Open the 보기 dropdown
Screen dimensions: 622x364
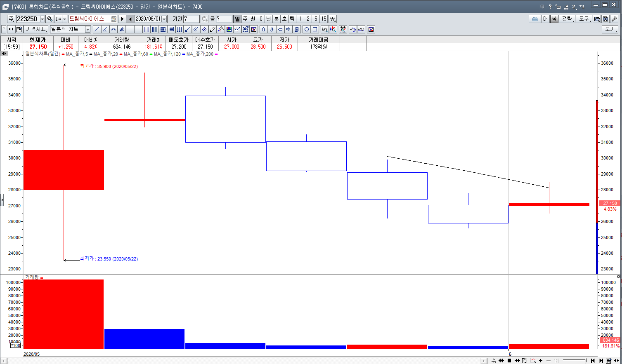click(x=610, y=29)
